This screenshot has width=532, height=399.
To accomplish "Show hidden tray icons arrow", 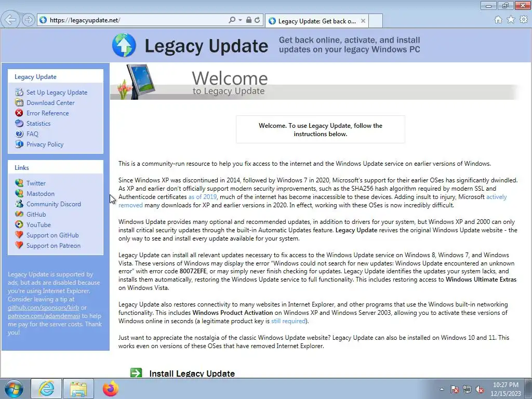I will [442, 389].
